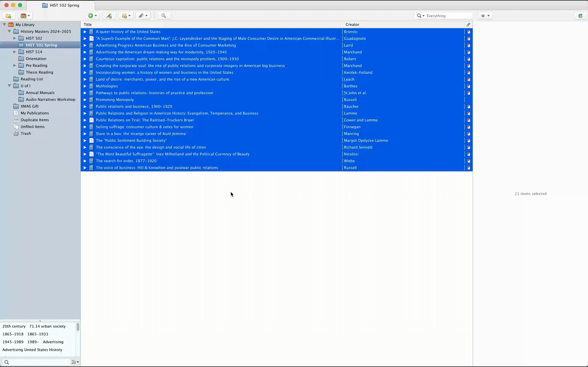Open the New Library dropdown button

25,16
